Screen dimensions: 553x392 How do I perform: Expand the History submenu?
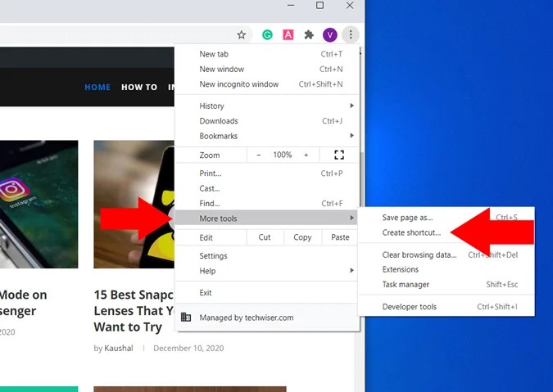[x=267, y=106]
